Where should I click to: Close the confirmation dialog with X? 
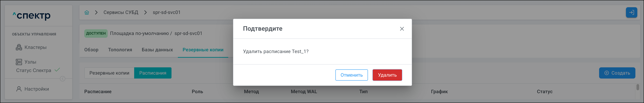(402, 29)
